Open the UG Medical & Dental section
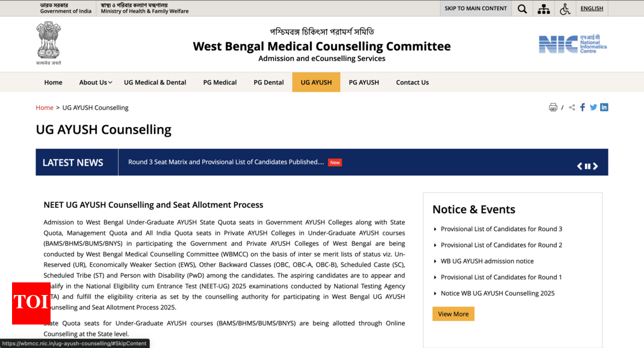The width and height of the screenshot is (644, 348). click(x=155, y=82)
